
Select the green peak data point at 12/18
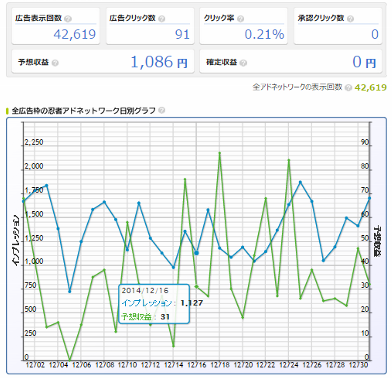tap(220, 153)
